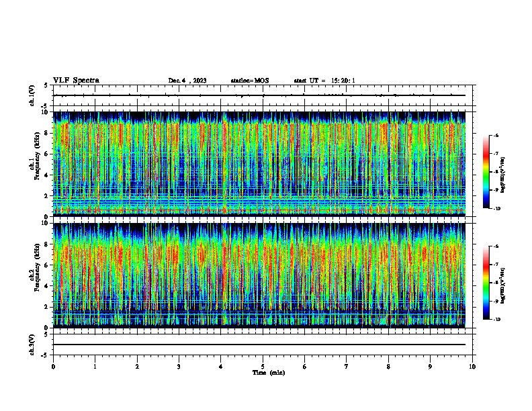This screenshot has height=411, width=532.
Task: Click time axis tick label "7"
Action: [347, 367]
